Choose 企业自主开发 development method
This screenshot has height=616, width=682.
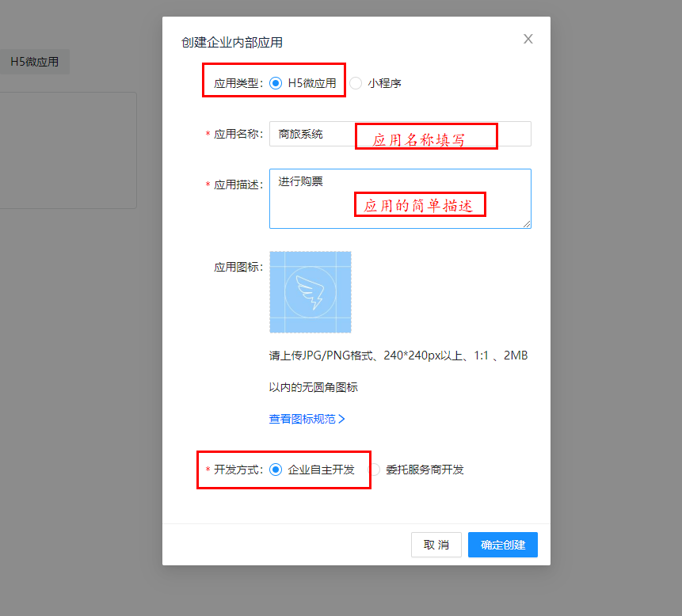pyautogui.click(x=276, y=470)
